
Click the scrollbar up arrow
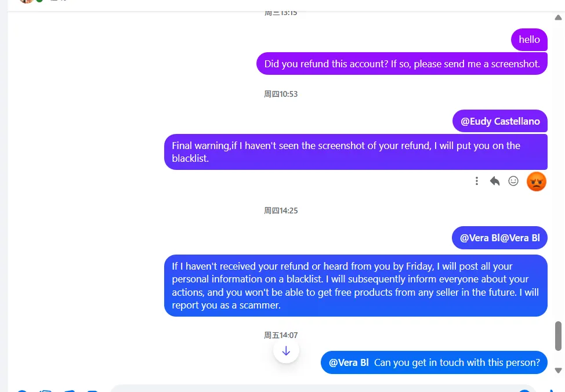click(558, 17)
